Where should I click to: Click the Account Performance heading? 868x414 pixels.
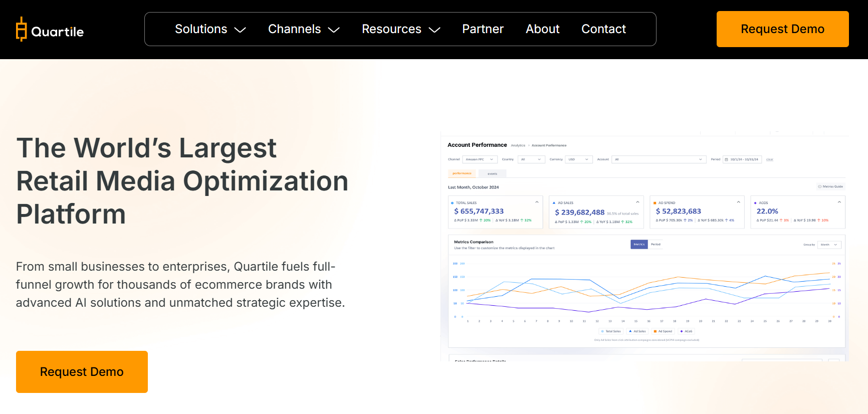[x=477, y=145]
